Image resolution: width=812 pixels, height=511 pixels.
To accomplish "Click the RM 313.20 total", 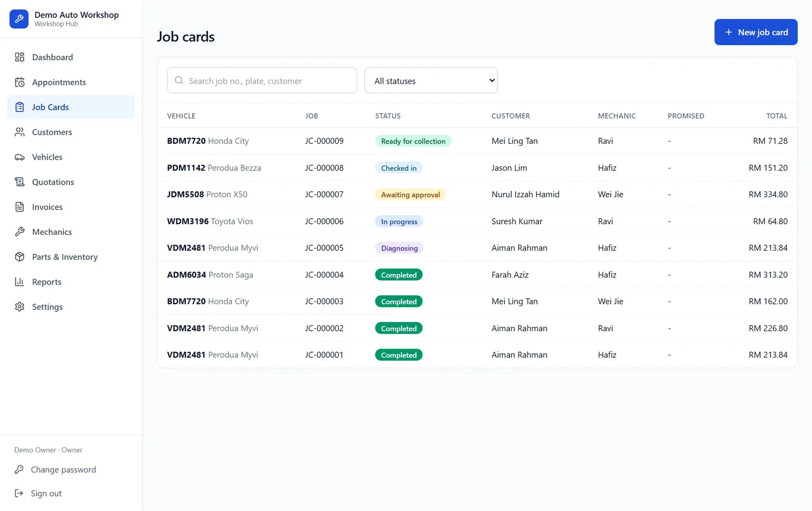I will coord(768,275).
